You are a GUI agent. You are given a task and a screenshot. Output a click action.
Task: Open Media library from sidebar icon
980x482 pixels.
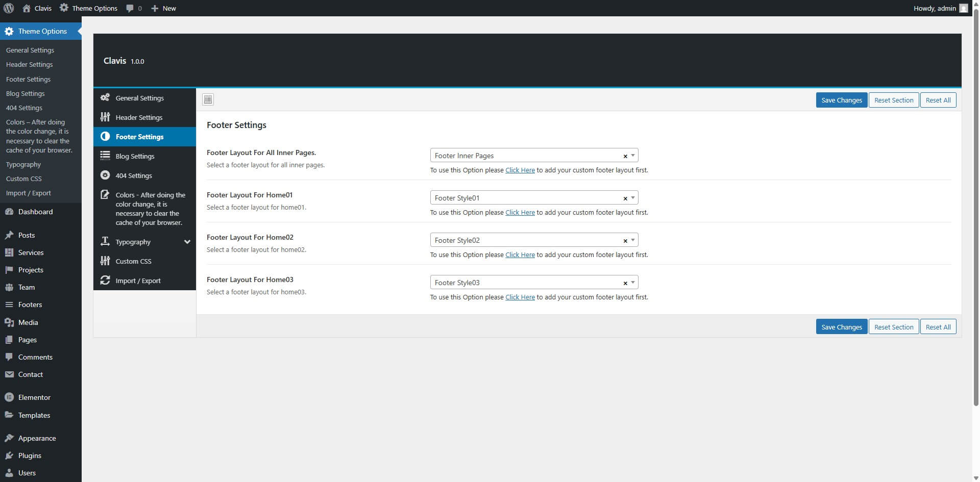click(x=9, y=322)
